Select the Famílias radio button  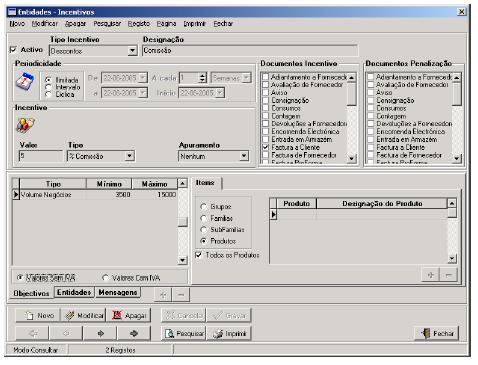tap(203, 218)
